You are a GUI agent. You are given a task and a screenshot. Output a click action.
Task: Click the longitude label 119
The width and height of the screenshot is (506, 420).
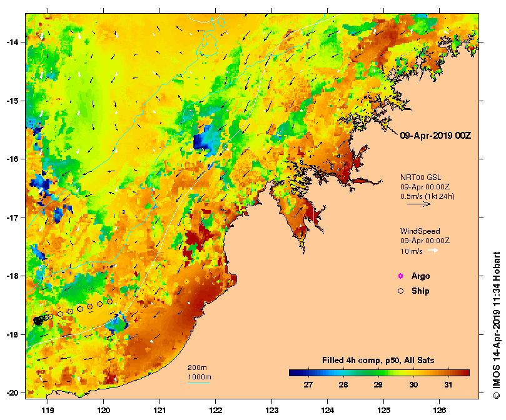coord(48,411)
